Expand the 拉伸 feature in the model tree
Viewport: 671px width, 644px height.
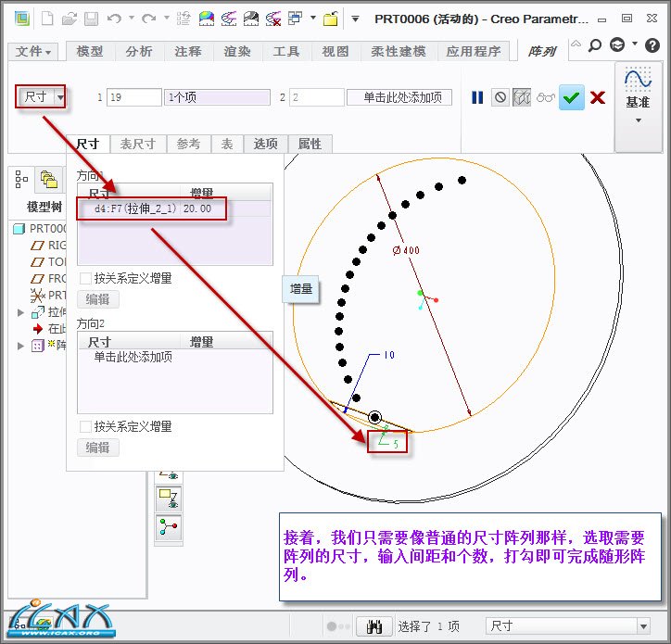(21, 312)
